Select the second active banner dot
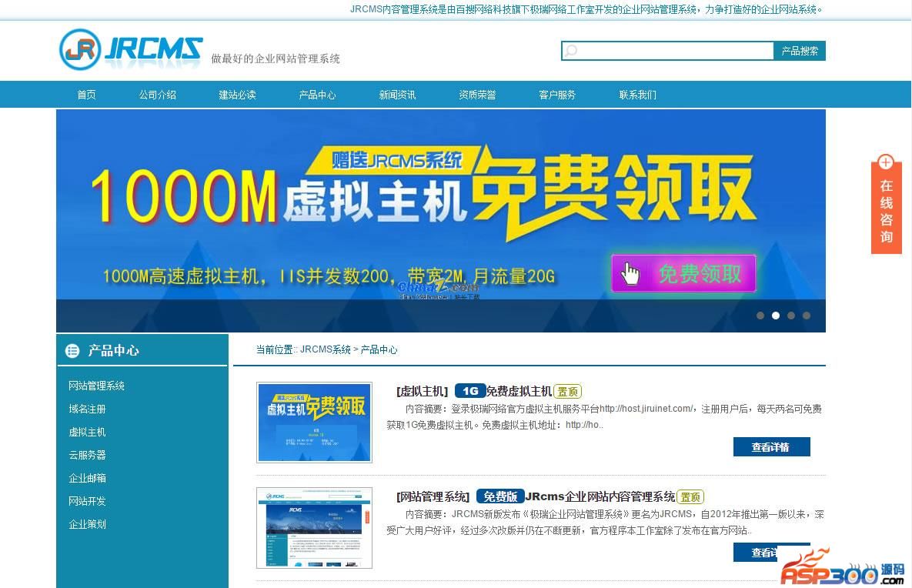 (x=775, y=316)
